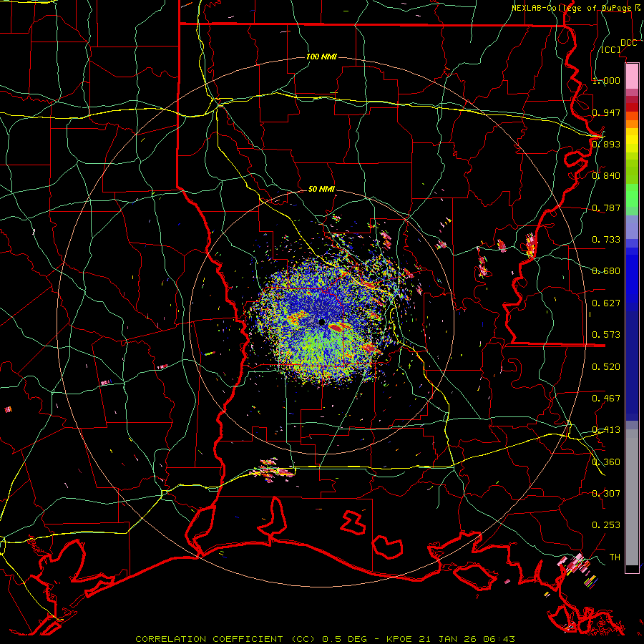644x644 pixels.
Task: Select the 1.000 value on the color scale
Action: tap(606, 80)
